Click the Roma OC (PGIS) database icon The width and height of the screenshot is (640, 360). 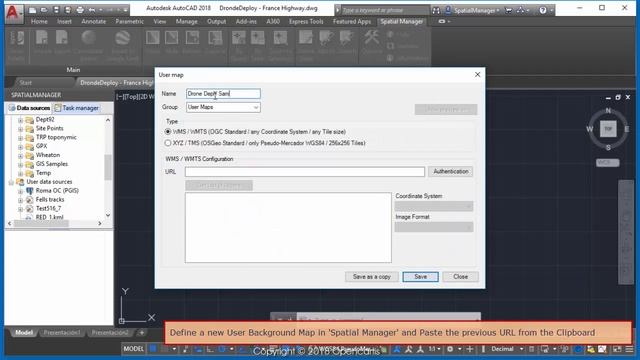29,191
